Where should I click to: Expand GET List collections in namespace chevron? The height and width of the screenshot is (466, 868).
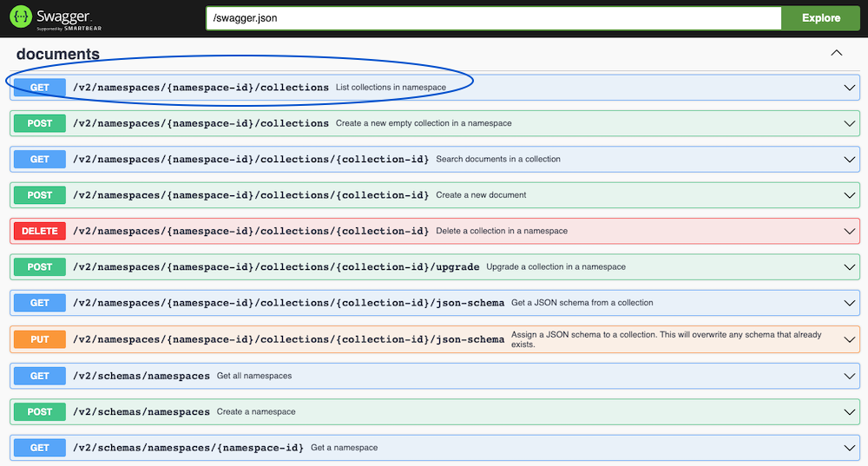(x=849, y=88)
